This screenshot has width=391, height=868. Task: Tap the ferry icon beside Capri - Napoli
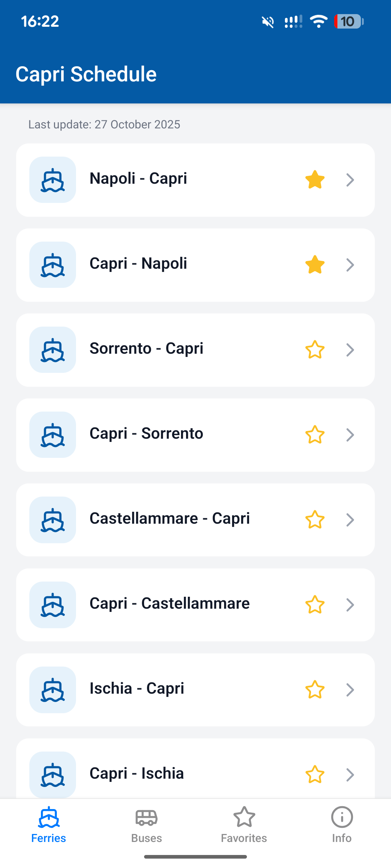click(x=52, y=265)
